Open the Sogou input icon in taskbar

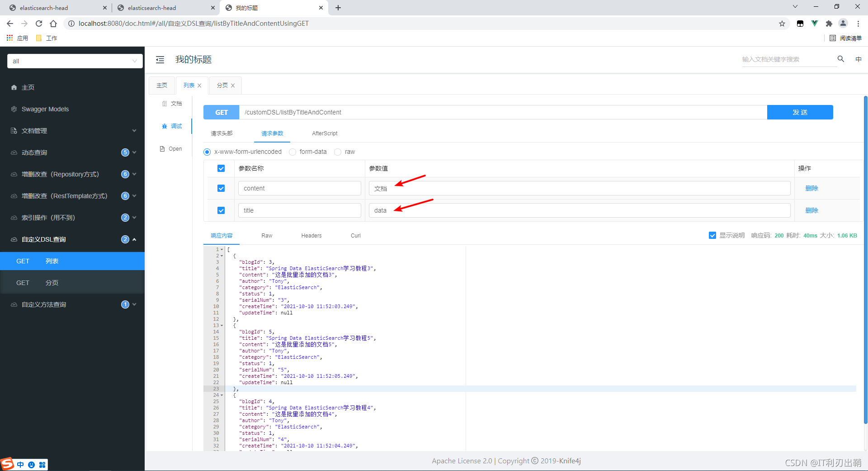tap(7, 464)
